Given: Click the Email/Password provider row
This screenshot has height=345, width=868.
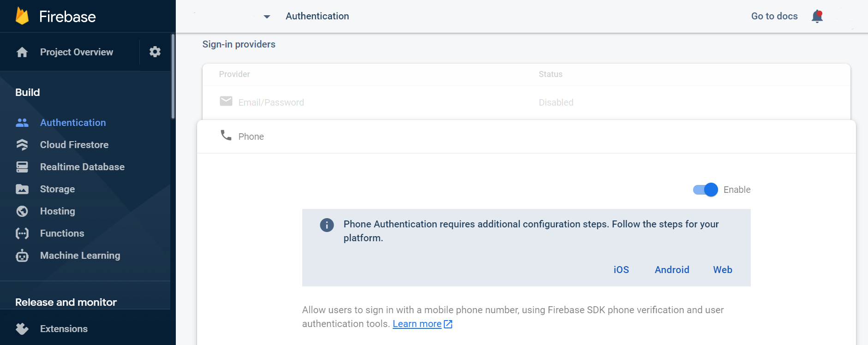Looking at the screenshot, I should pyautogui.click(x=527, y=102).
